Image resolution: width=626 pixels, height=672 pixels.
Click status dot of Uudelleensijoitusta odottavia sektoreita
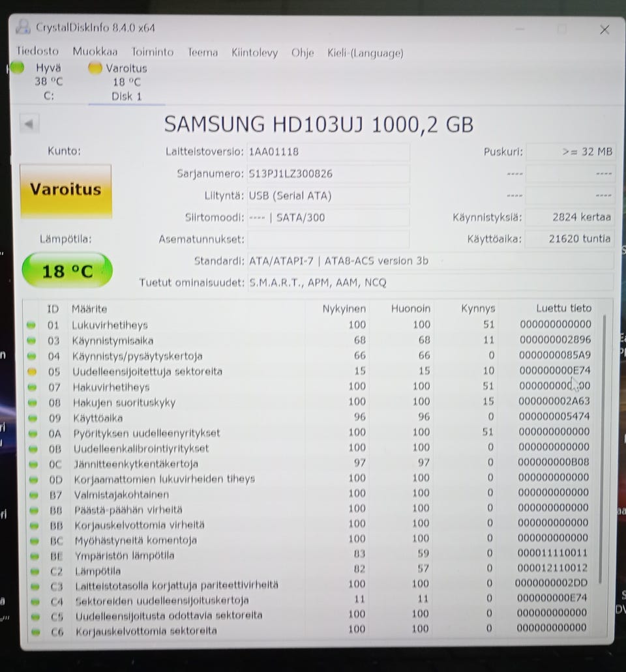tap(35, 617)
